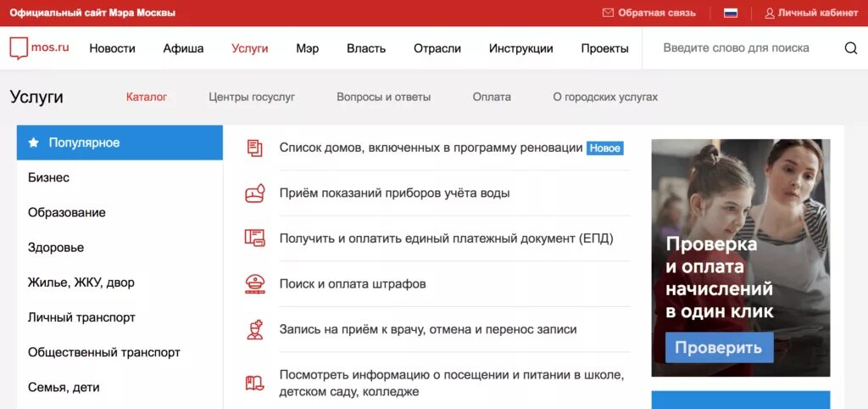Click the fines police cap icon
This screenshot has width=868, height=409.
pyautogui.click(x=254, y=283)
